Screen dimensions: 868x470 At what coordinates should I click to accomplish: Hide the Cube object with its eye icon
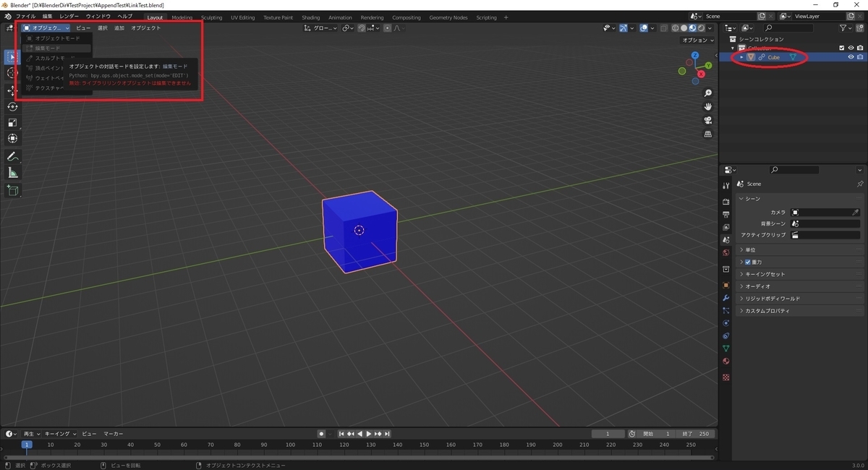pos(851,57)
